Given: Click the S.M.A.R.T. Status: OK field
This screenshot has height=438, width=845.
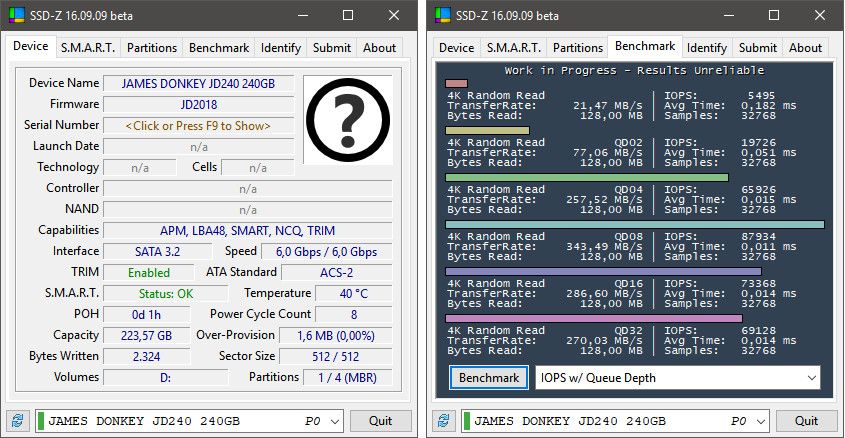Looking at the screenshot, I should 165,294.
